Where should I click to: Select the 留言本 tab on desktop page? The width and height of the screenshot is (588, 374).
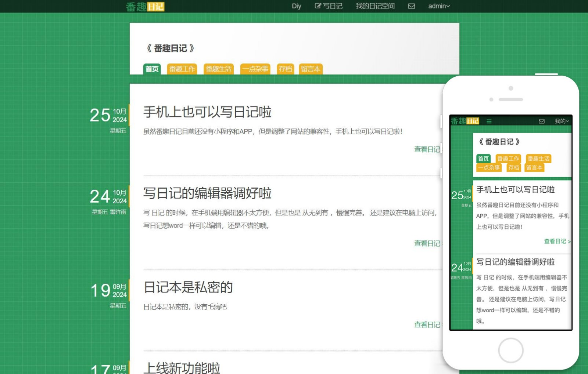pyautogui.click(x=311, y=69)
